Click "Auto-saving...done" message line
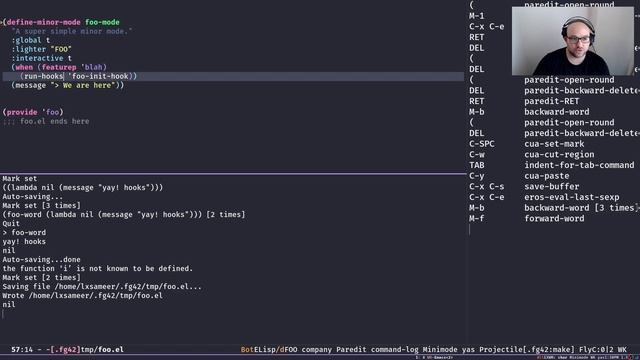This screenshot has width=640, height=360. [42, 260]
